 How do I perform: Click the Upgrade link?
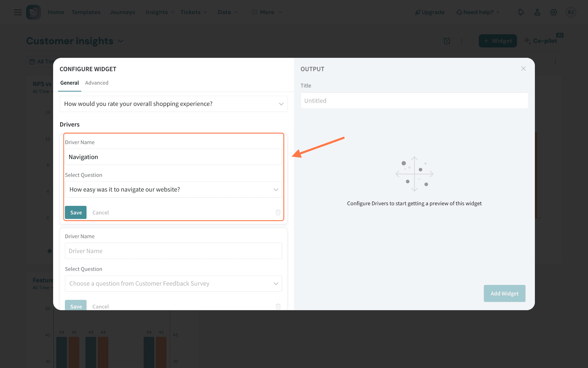(x=430, y=12)
